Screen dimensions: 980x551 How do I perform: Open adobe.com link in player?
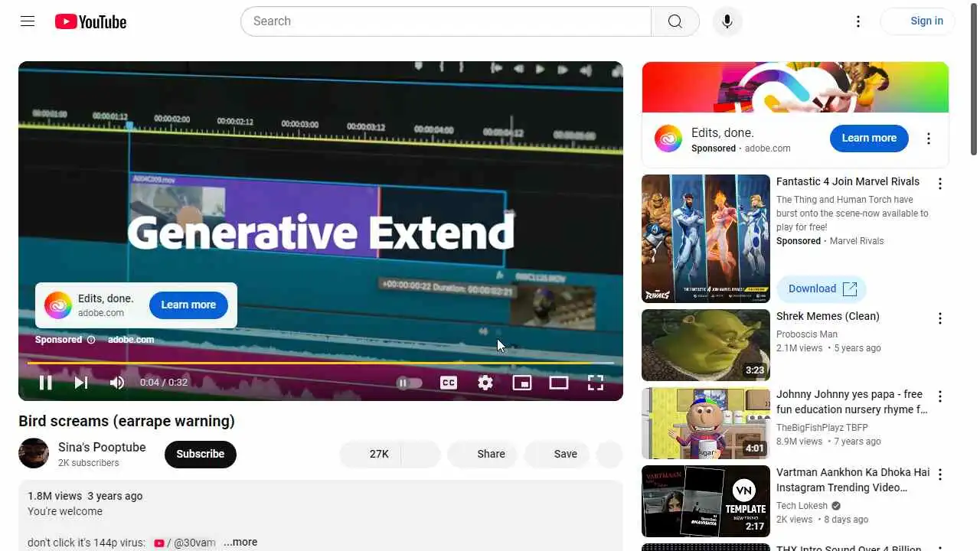(131, 340)
